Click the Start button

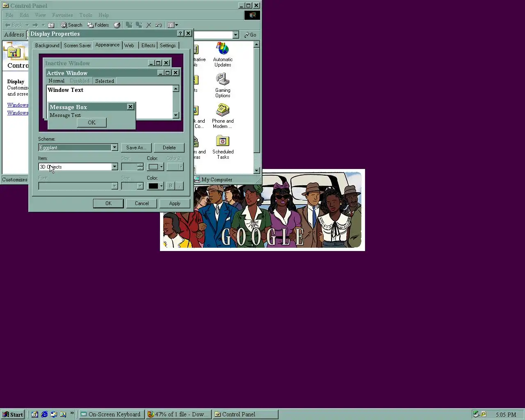click(x=13, y=414)
